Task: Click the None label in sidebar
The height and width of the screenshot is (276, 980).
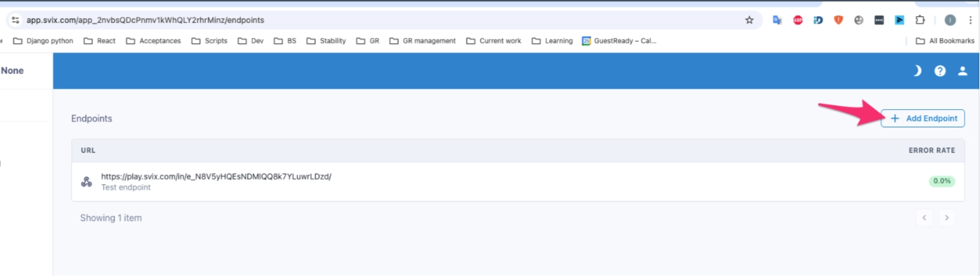Action: (x=12, y=70)
